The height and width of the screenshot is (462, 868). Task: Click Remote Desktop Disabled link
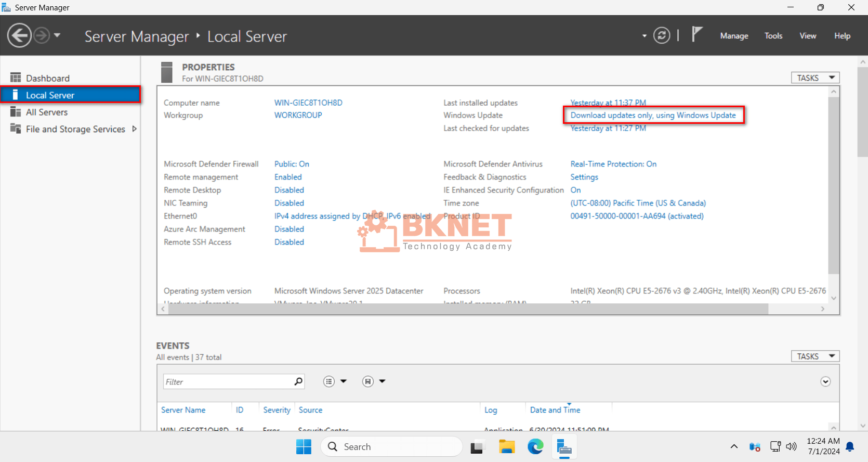[289, 190]
